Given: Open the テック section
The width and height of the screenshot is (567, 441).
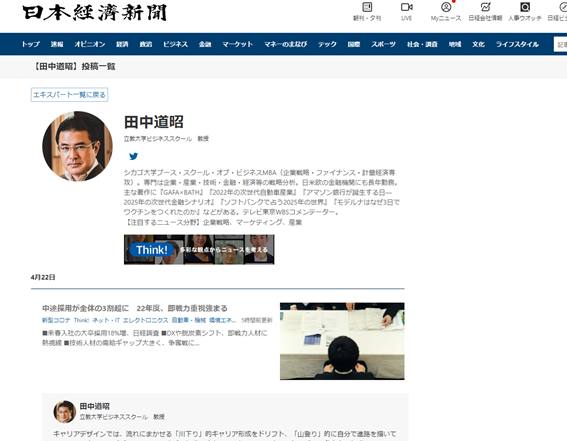Looking at the screenshot, I should click(x=327, y=44).
